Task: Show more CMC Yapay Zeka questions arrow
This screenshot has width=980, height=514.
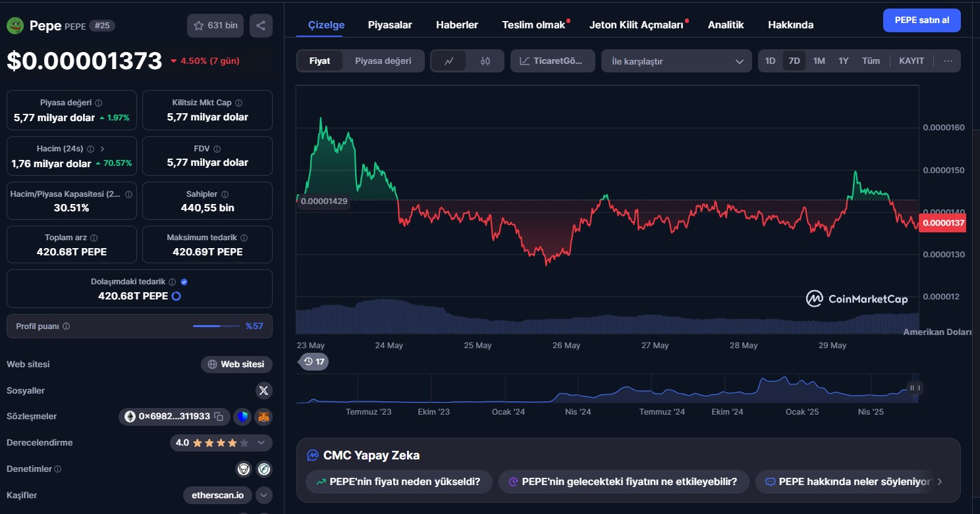Action: [x=939, y=482]
